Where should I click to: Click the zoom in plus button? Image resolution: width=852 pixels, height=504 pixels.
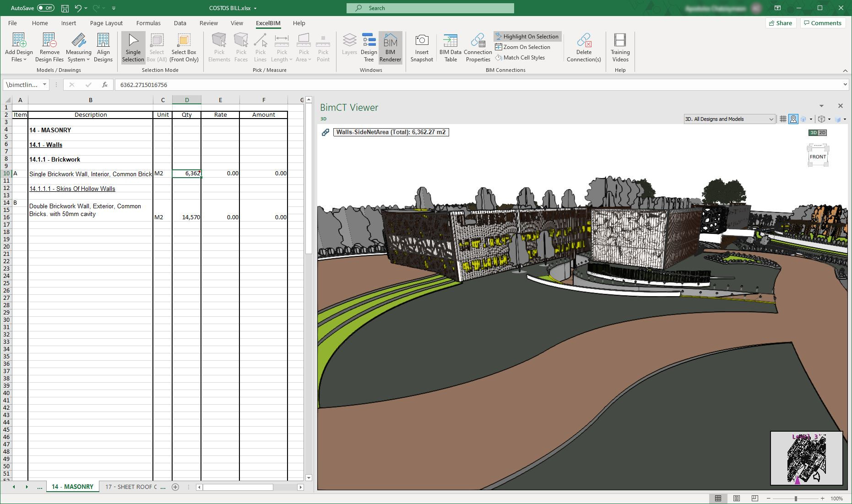pyautogui.click(x=823, y=499)
